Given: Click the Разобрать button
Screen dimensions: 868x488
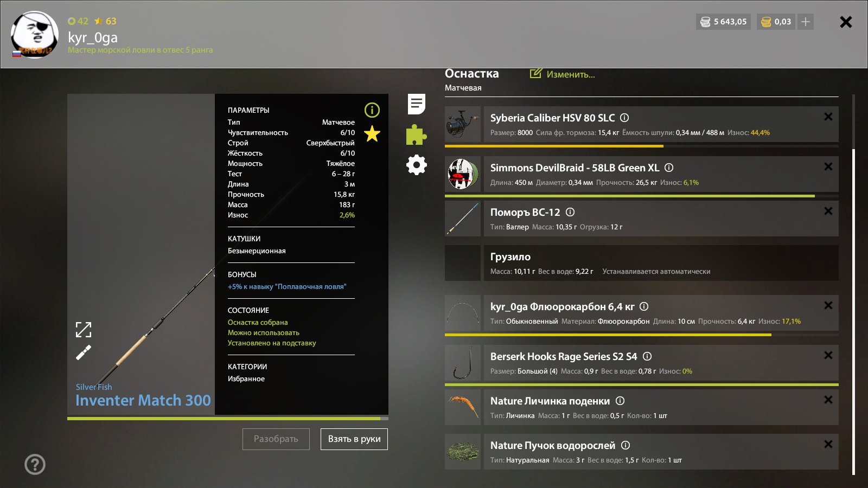Looking at the screenshot, I should 276,439.
